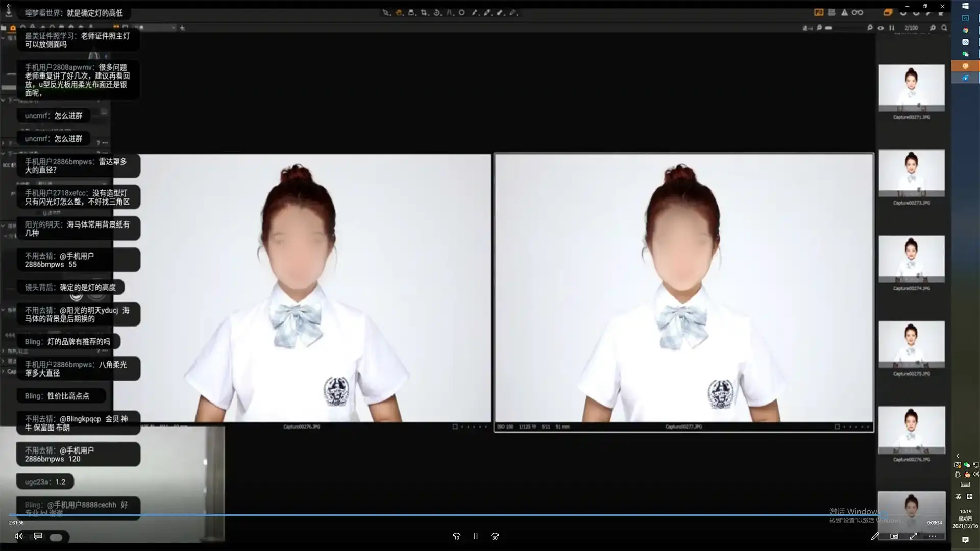This screenshot has height=551, width=980.
Task: Click the exposure warning triangle icon
Action: (844, 13)
